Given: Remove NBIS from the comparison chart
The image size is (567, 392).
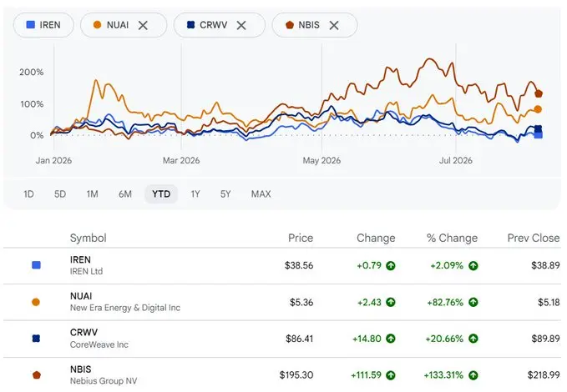Looking at the screenshot, I should coord(334,25).
